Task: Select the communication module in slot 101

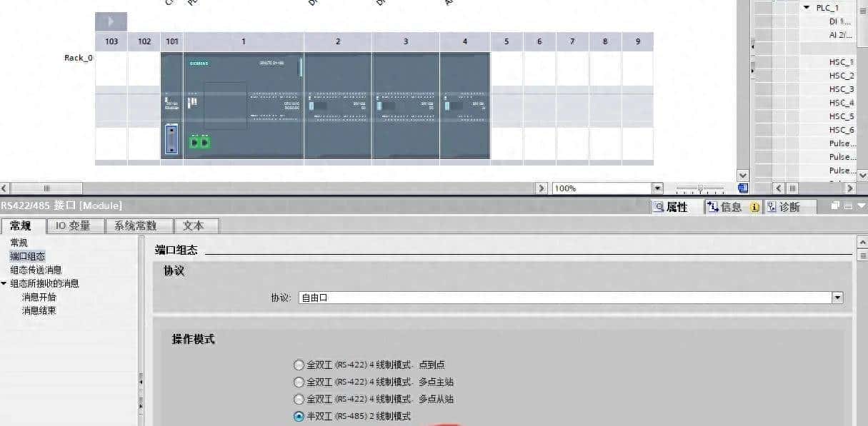Action: tap(172, 106)
